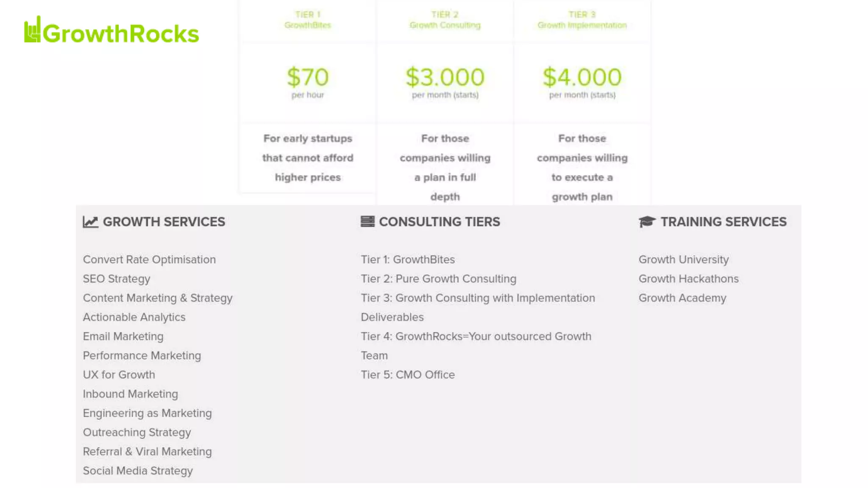Click the GrowthRocks logo
868x488 pixels.
click(x=111, y=30)
